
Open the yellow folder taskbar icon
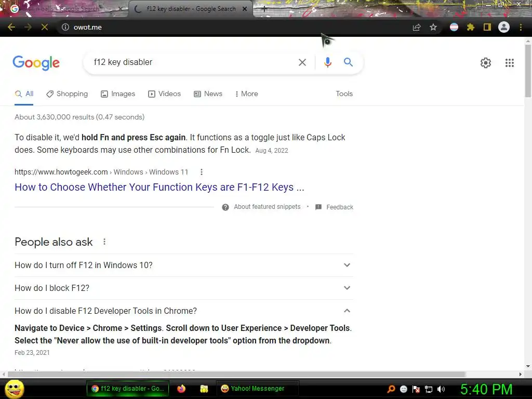pyautogui.click(x=204, y=389)
